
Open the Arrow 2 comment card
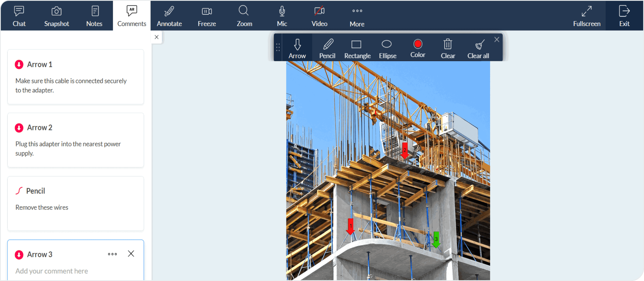pyautogui.click(x=76, y=140)
